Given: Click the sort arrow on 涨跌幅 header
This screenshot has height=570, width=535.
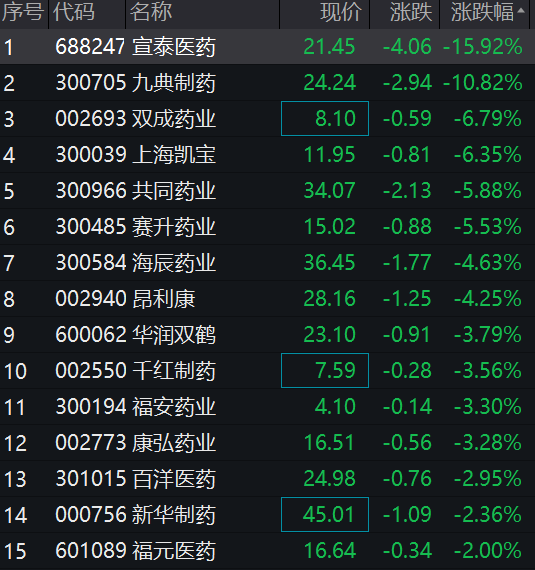Looking at the screenshot, I should 521,11.
